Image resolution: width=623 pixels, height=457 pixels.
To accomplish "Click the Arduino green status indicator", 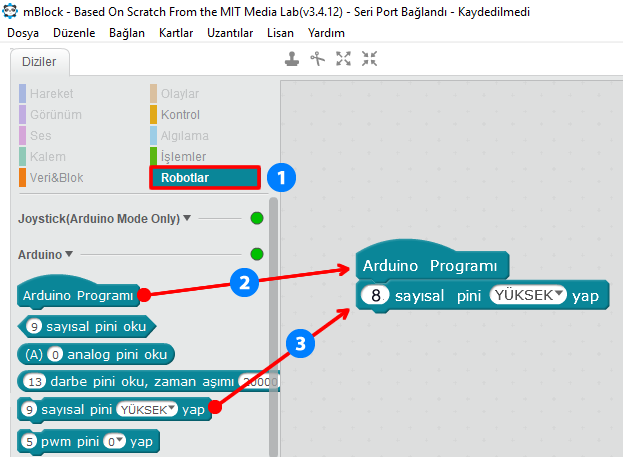I will tap(257, 254).
